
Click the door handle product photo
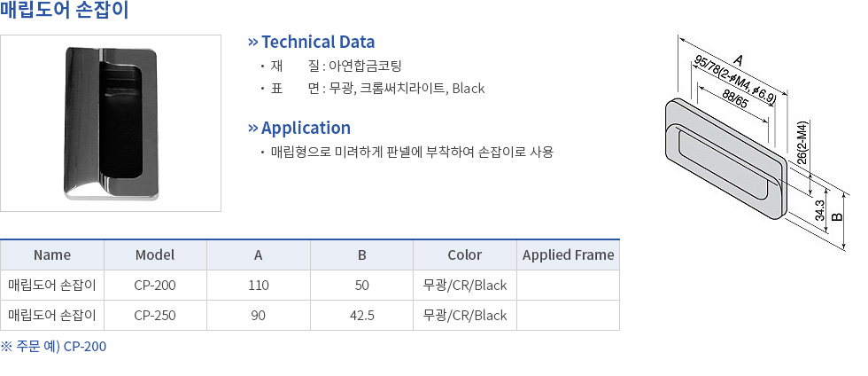111,123
